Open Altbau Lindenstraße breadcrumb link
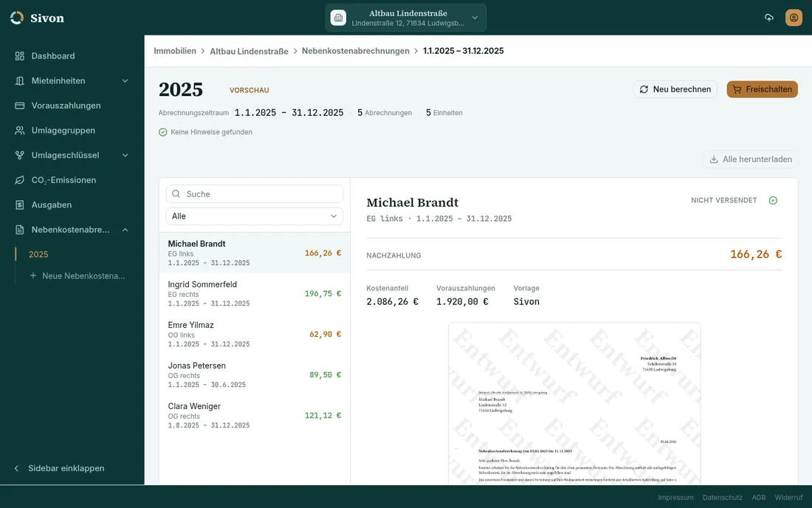The image size is (812, 508). tap(249, 51)
